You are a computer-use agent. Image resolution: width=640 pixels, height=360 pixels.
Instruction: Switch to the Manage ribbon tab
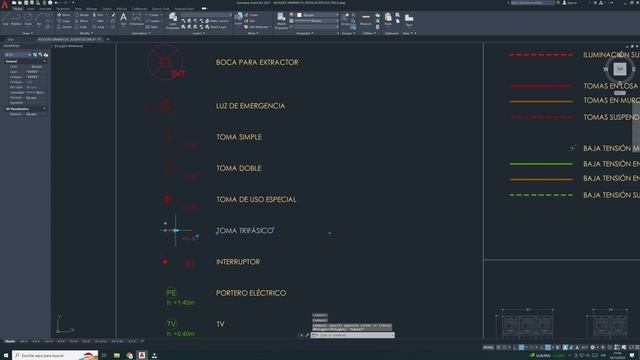pyautogui.click(x=91, y=9)
